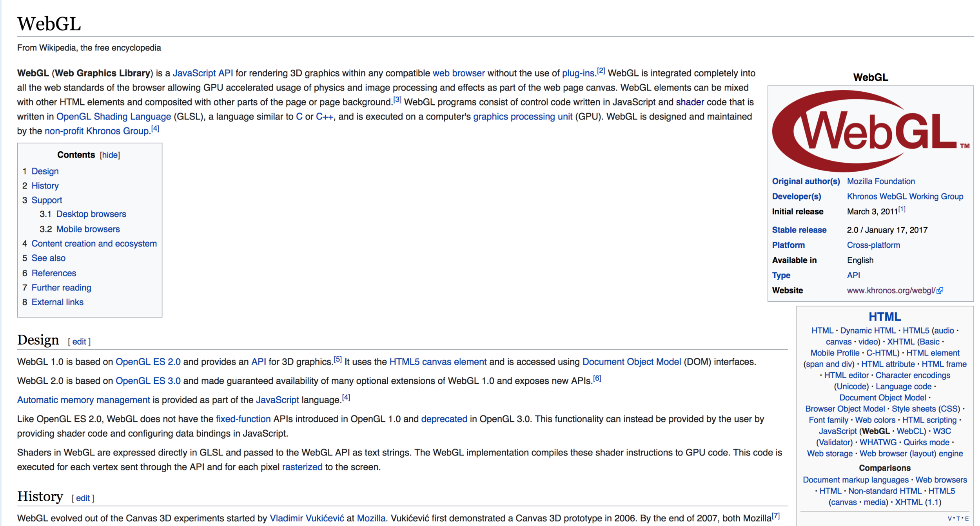980x526 pixels.
Task: Open footnote [1] next to March 3, 2011
Action: click(x=902, y=209)
